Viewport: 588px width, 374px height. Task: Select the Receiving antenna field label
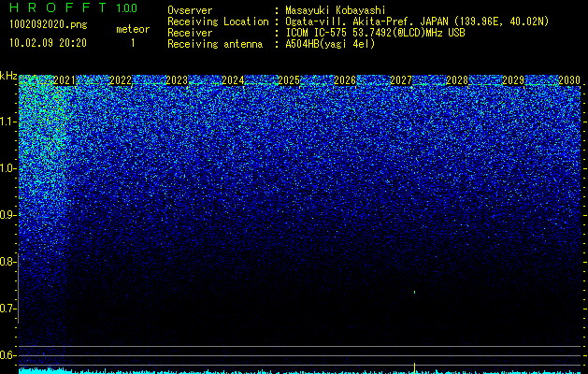coord(215,44)
